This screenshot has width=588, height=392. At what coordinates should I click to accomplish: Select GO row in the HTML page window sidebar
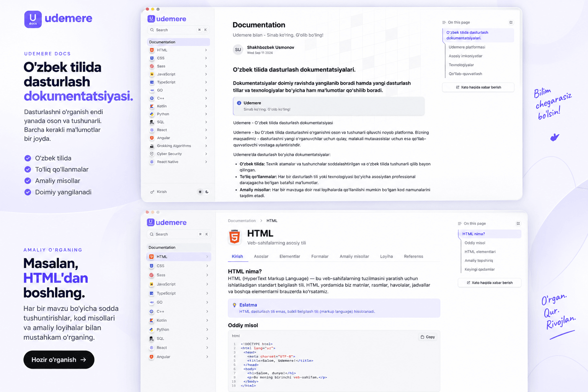[x=179, y=302]
